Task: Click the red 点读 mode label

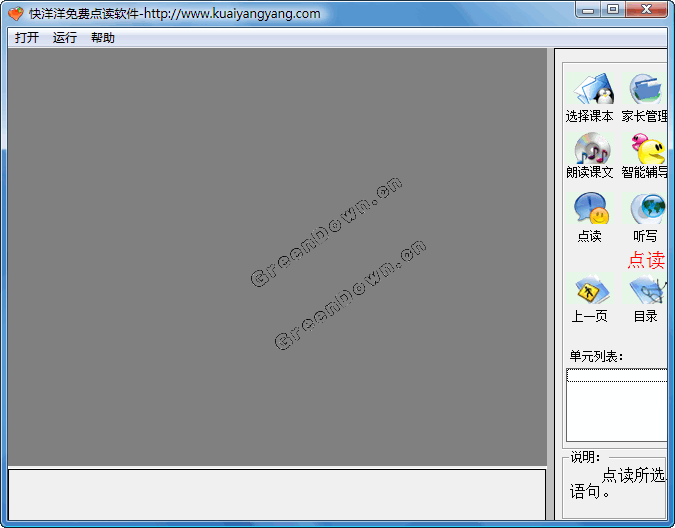Action: 646,260
